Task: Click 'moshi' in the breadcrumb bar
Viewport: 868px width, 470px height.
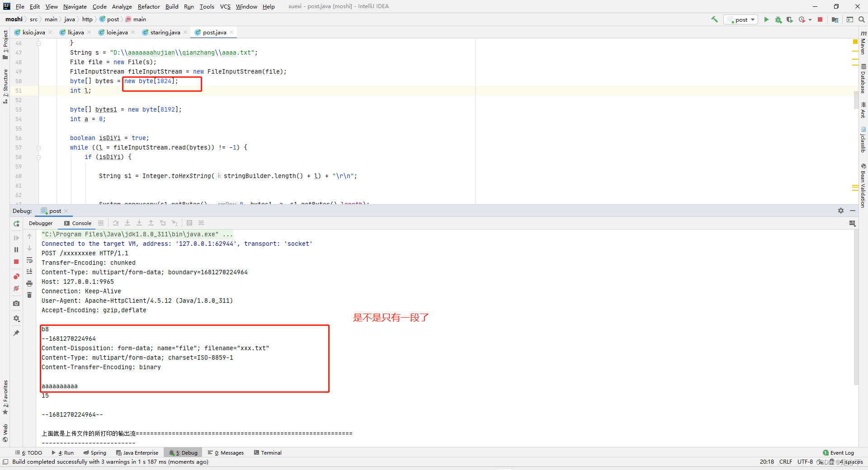Action: (14, 19)
